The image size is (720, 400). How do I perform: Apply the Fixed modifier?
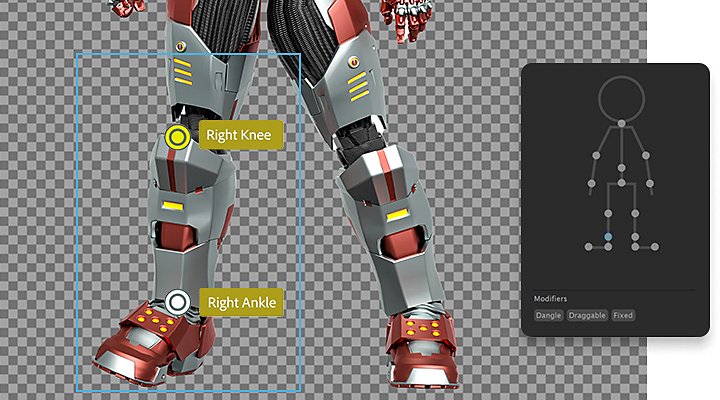(x=623, y=315)
